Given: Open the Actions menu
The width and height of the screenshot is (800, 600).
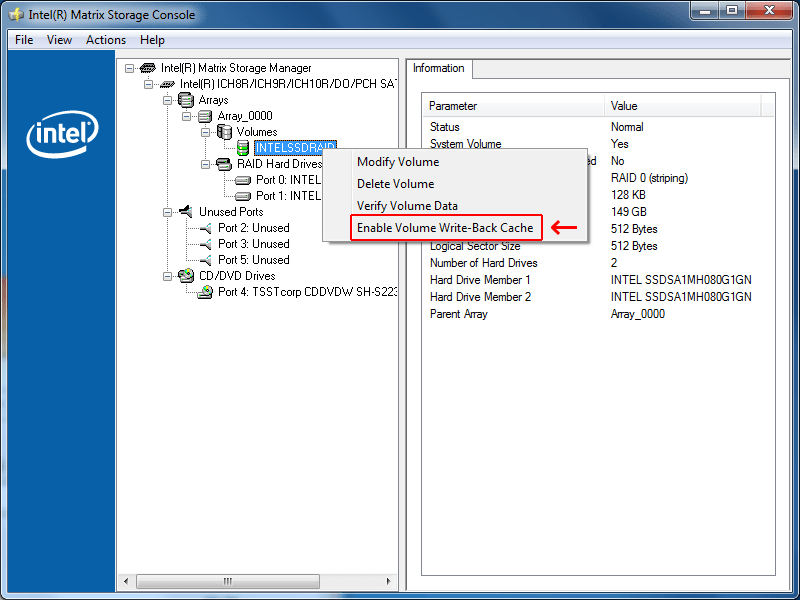Looking at the screenshot, I should tap(105, 40).
